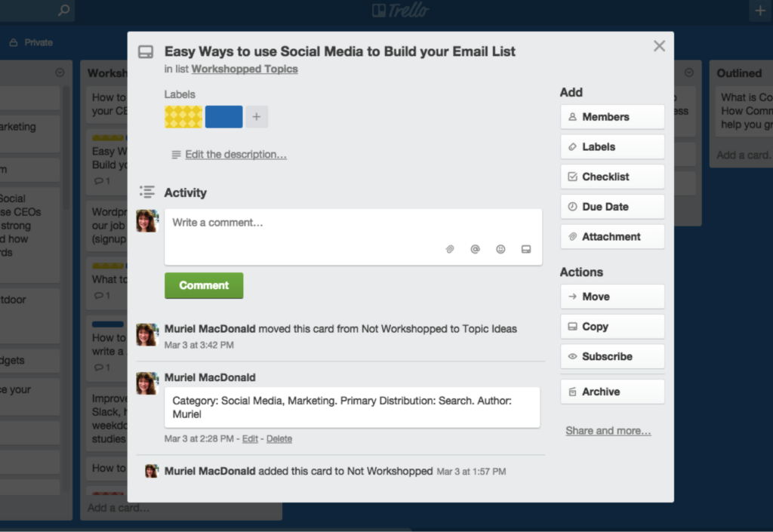773x532 pixels.
Task: Click the yellow patterned label swatch
Action: pos(183,117)
